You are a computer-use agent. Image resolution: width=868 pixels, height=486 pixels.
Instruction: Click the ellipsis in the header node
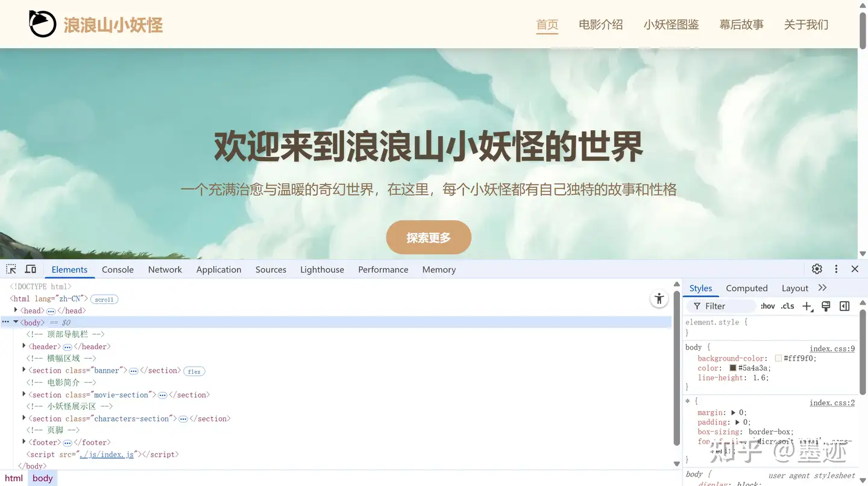click(68, 347)
